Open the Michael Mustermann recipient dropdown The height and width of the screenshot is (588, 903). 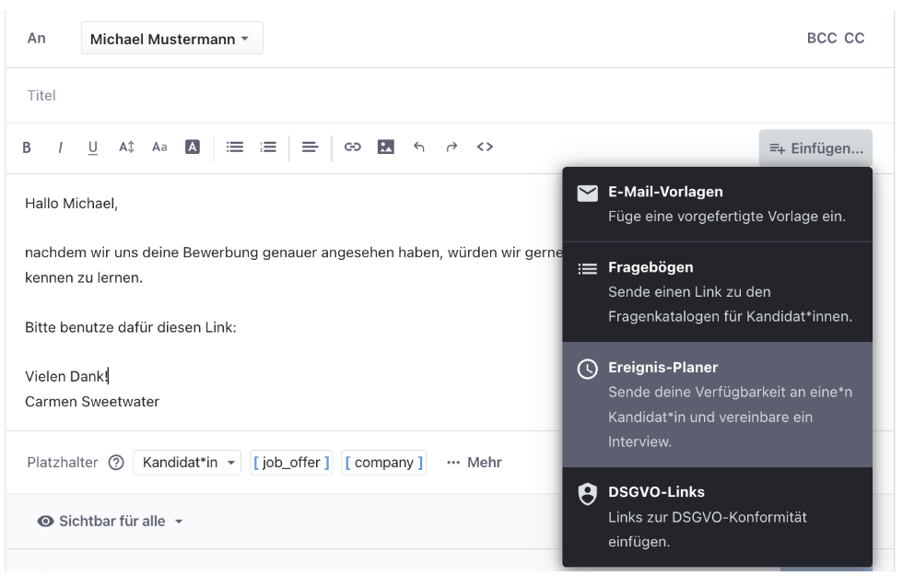click(171, 38)
